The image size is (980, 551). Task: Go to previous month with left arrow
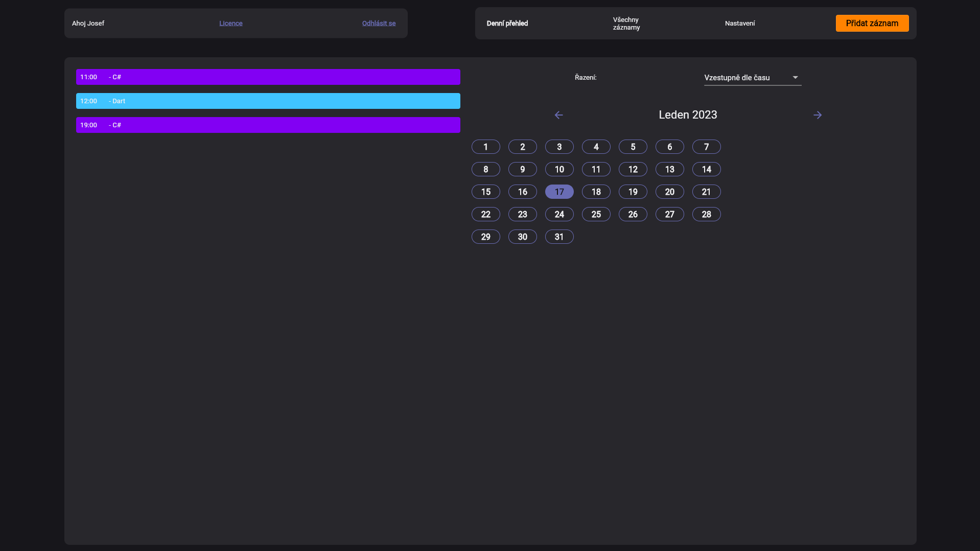[x=558, y=115]
